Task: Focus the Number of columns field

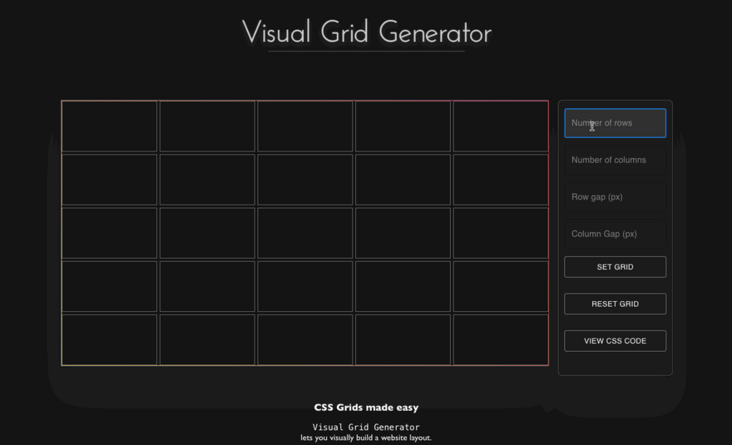Action: click(x=614, y=160)
